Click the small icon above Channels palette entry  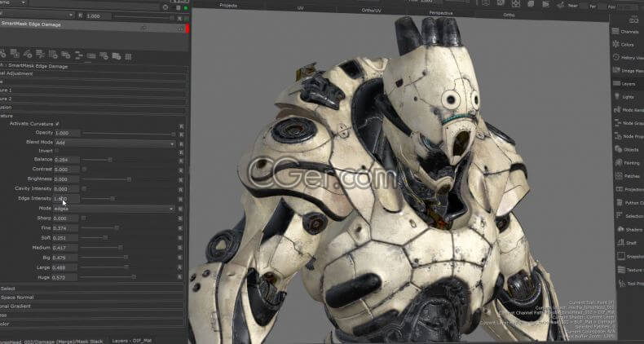633,20
